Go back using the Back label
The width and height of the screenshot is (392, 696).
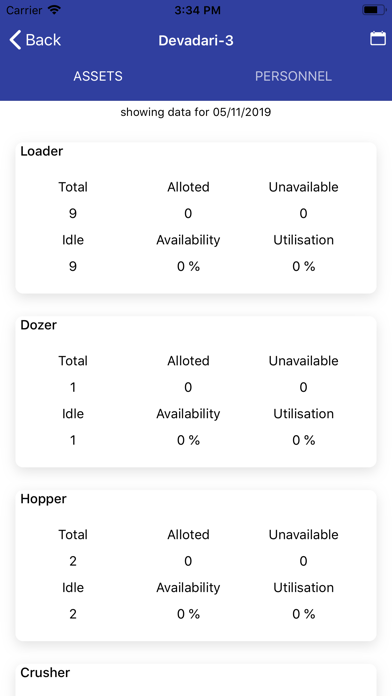[43, 40]
